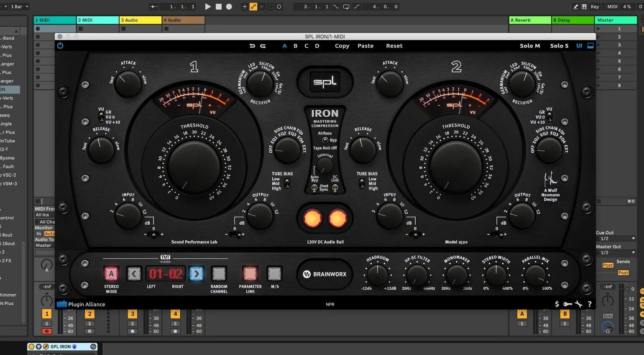Click the MIDI overdub plus icon
Viewport: 644px width, 355px height.
[245, 7]
